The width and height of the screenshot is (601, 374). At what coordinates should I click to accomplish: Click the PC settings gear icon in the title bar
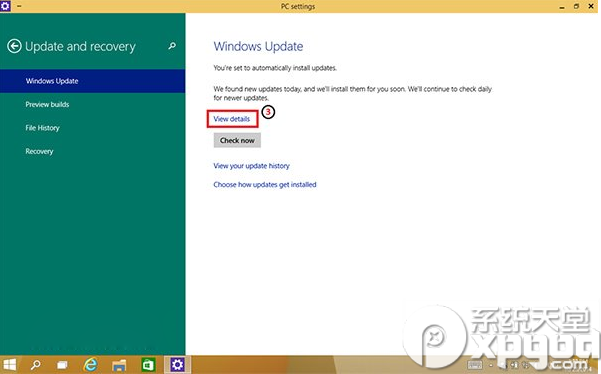[x=5, y=6]
